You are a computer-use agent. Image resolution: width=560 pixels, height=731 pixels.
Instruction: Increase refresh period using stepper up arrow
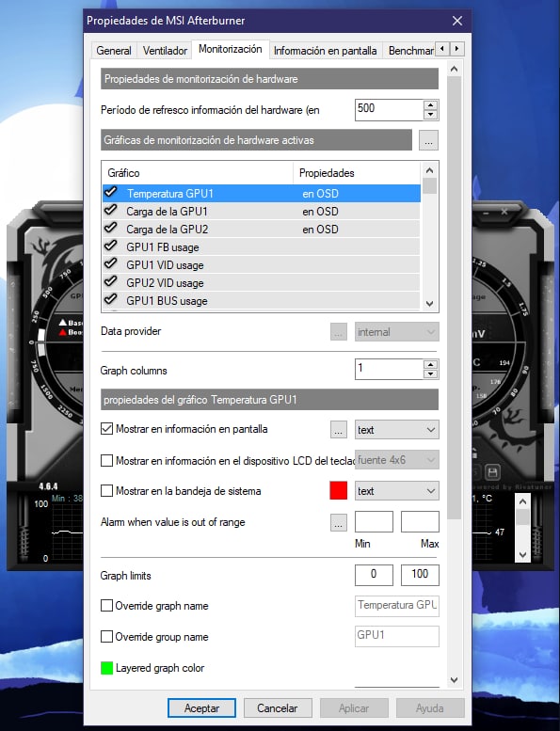pyautogui.click(x=431, y=104)
